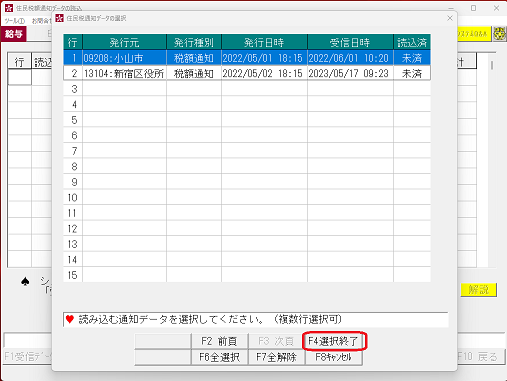Open ツール menu in main window
507x381 pixels.
click(x=15, y=21)
